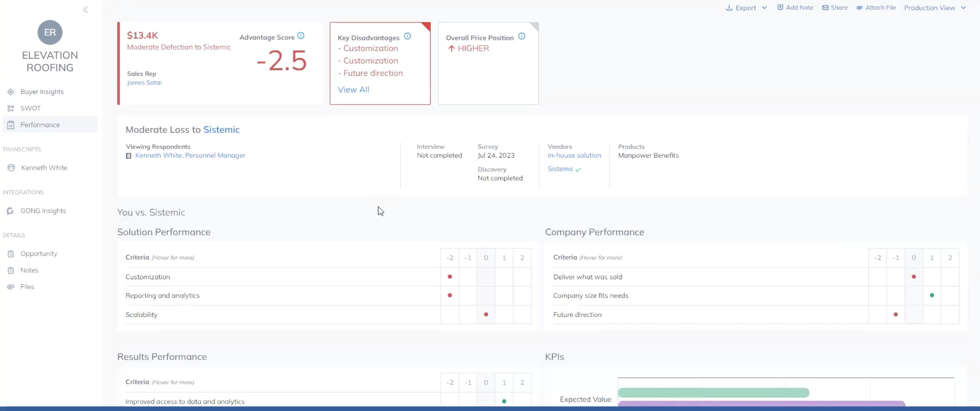Click Improved access to data and analytics label
This screenshot has width=980, height=411.
click(185, 402)
